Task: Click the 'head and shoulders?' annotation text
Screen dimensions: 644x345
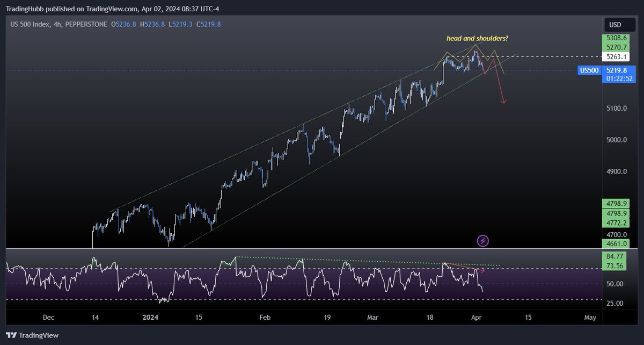Action: [x=477, y=38]
